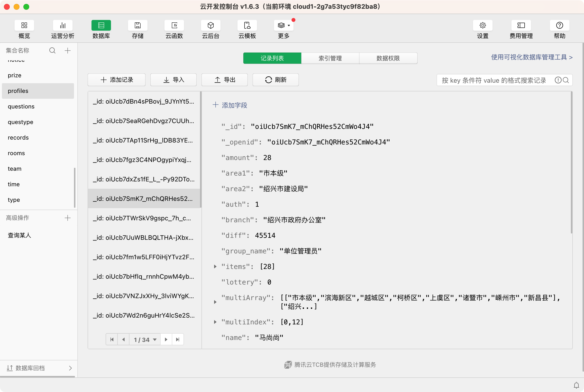The height and width of the screenshot is (392, 584).
Task: Open the 设置 settings gear icon
Action: (483, 26)
